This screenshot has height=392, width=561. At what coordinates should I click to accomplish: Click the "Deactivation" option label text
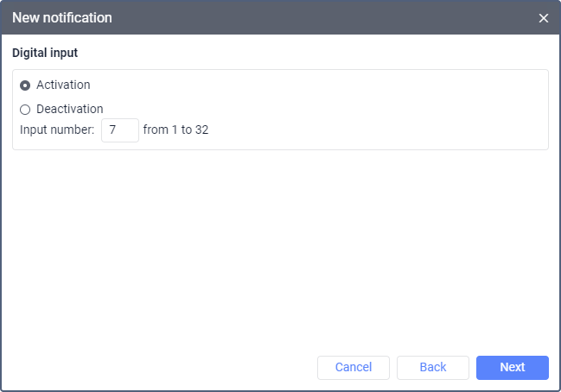pos(69,110)
